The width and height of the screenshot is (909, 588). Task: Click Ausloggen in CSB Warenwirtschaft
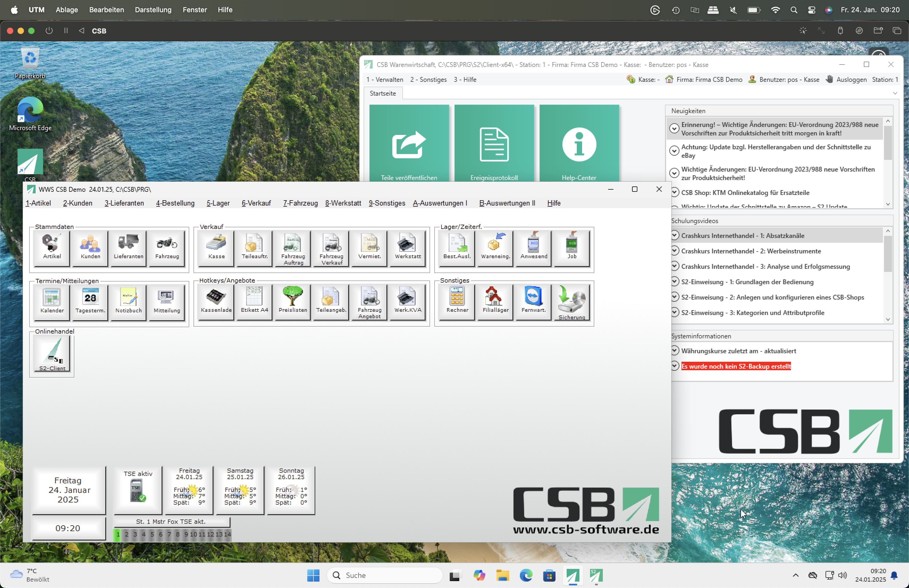click(x=846, y=79)
